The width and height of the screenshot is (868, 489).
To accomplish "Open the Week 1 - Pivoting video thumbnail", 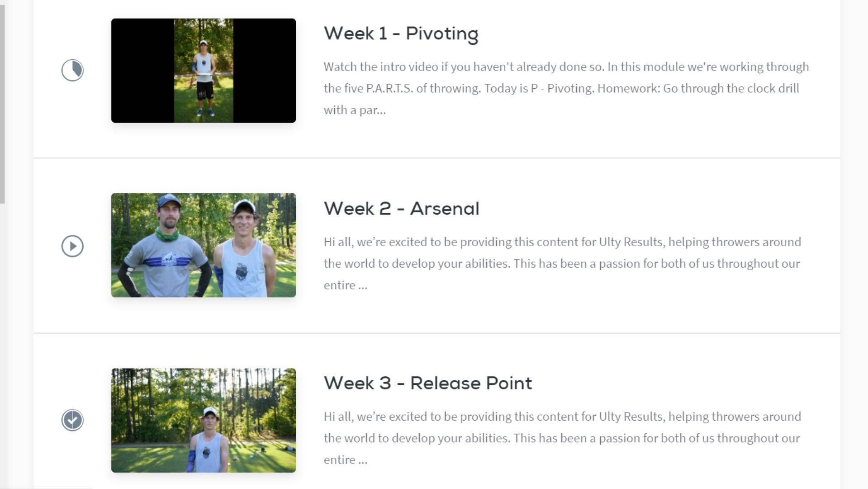I will click(204, 71).
